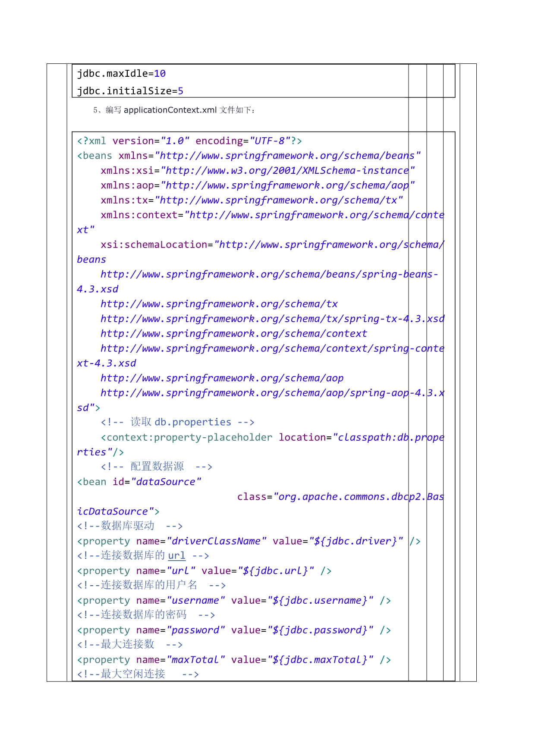Click the bean id dataSource line
This screenshot has height=756, width=535.
point(139,482)
